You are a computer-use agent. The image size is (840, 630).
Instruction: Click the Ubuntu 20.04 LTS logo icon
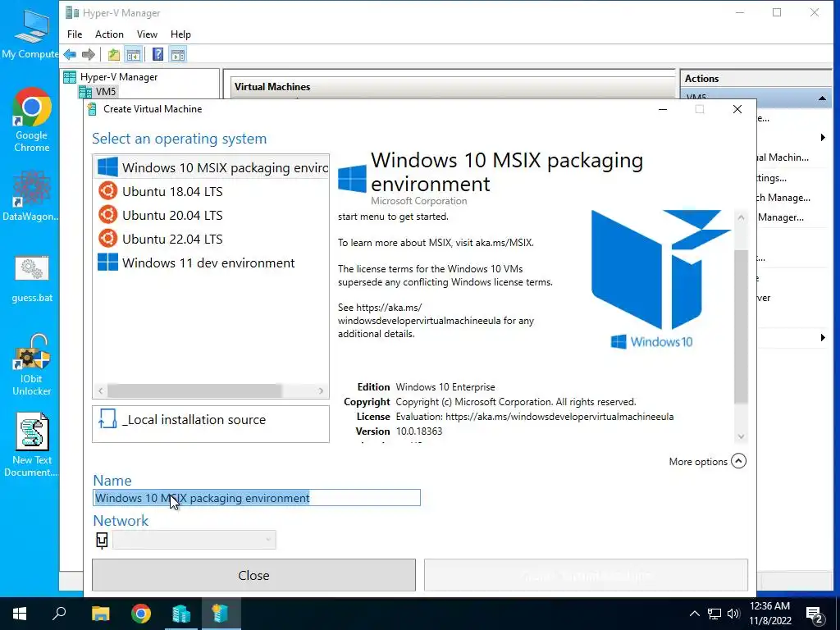(x=107, y=215)
